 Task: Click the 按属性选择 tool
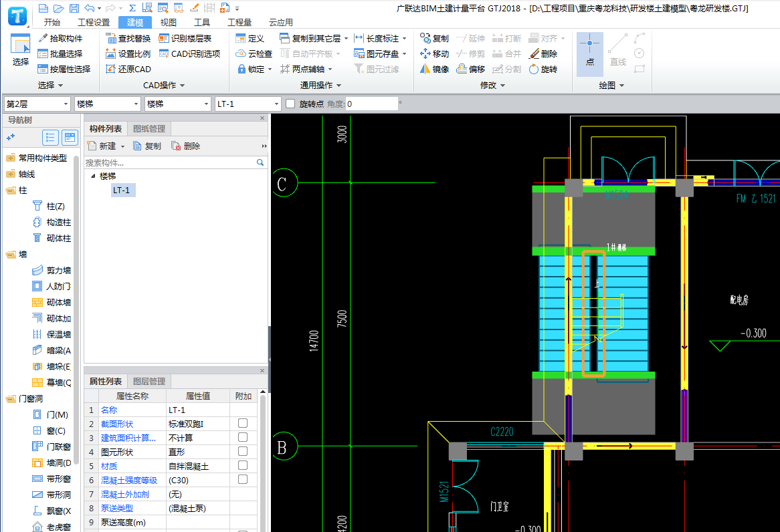(64, 69)
